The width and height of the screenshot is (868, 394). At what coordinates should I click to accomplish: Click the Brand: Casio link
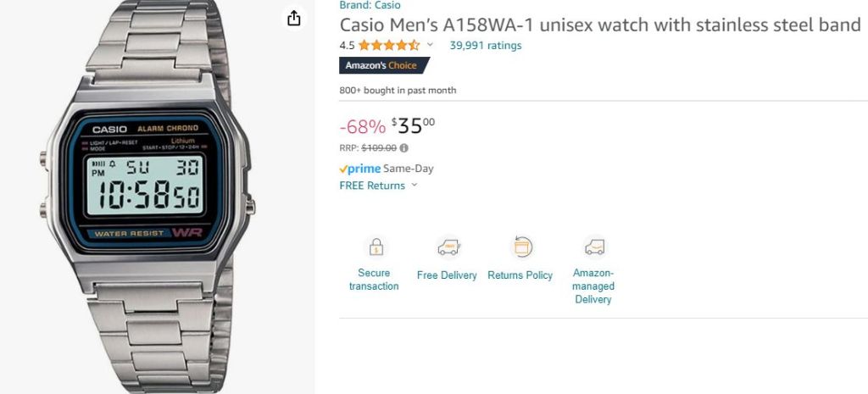(x=370, y=6)
